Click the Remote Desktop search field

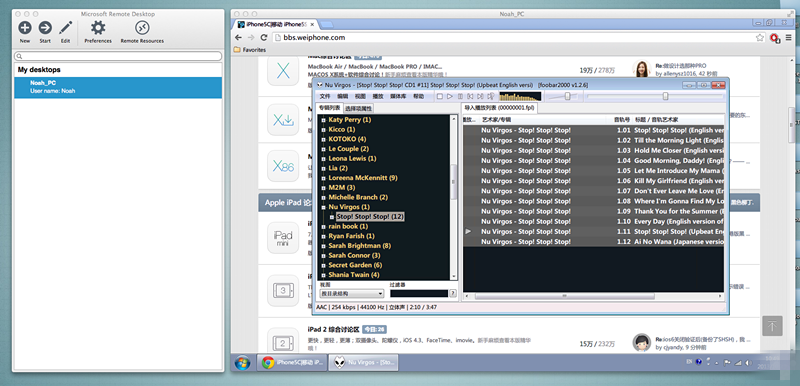tap(118, 56)
